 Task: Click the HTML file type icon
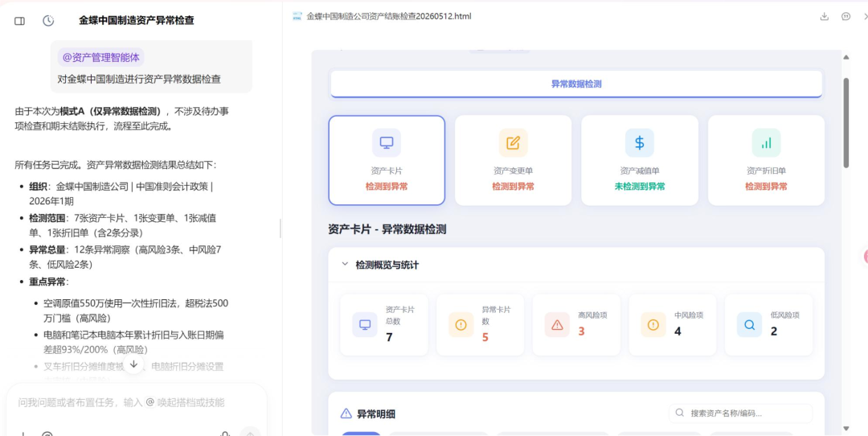297,17
